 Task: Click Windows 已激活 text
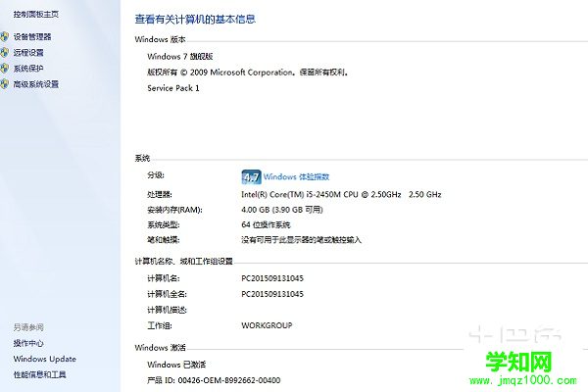pyautogui.click(x=176, y=365)
